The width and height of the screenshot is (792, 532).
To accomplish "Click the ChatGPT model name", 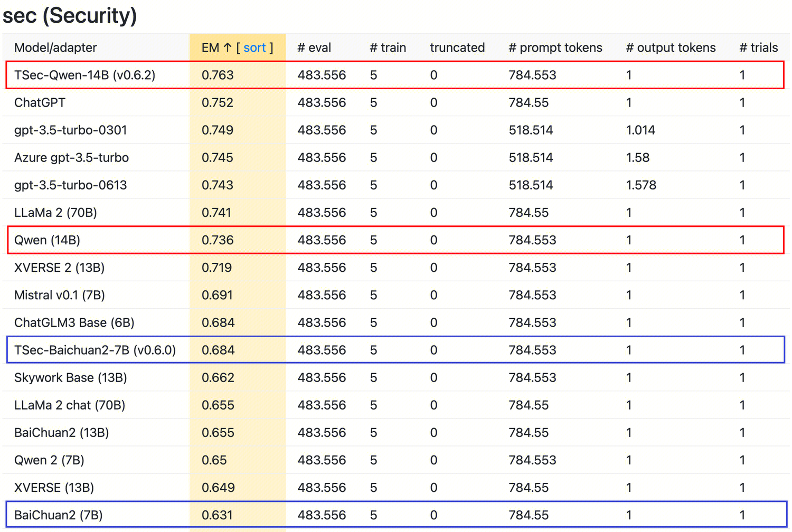I will 40,102.
